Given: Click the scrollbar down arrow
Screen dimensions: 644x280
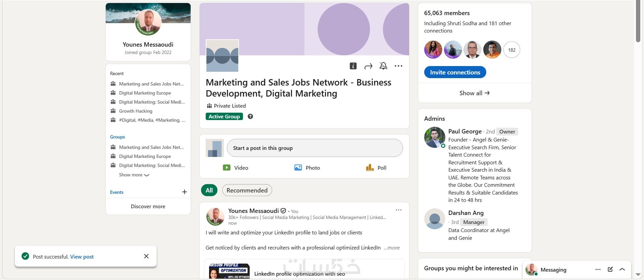Looking at the screenshot, I should point(638,275).
